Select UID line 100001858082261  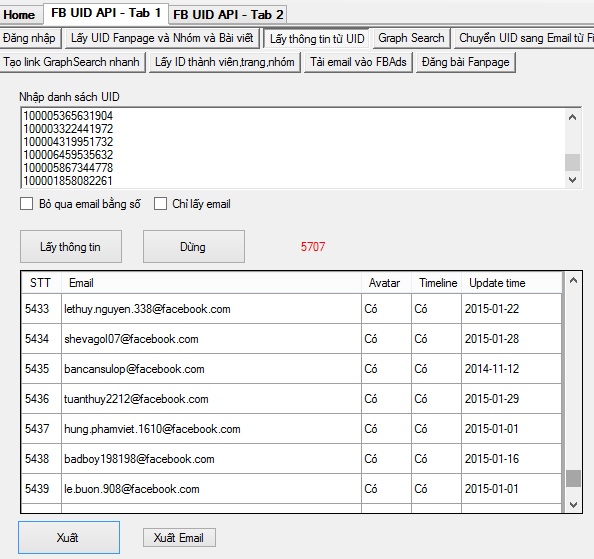68,181
